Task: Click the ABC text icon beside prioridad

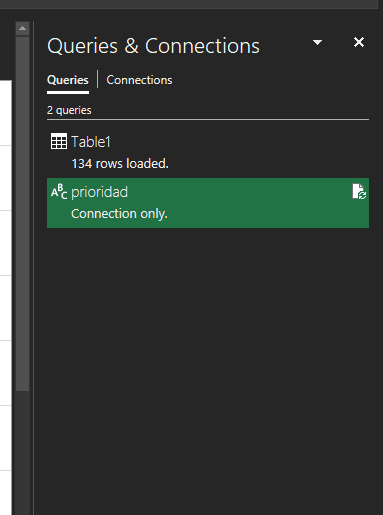Action: pos(59,192)
